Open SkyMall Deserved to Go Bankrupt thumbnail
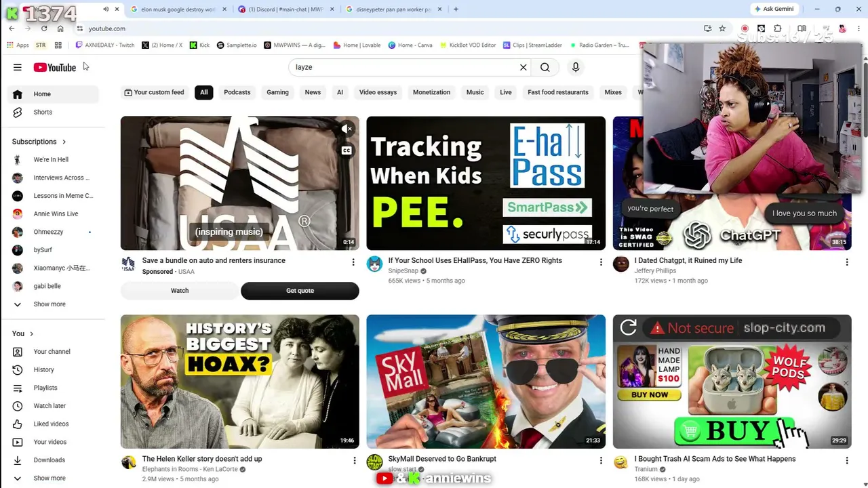Screen dimensions: 868x488 [x=486, y=382]
